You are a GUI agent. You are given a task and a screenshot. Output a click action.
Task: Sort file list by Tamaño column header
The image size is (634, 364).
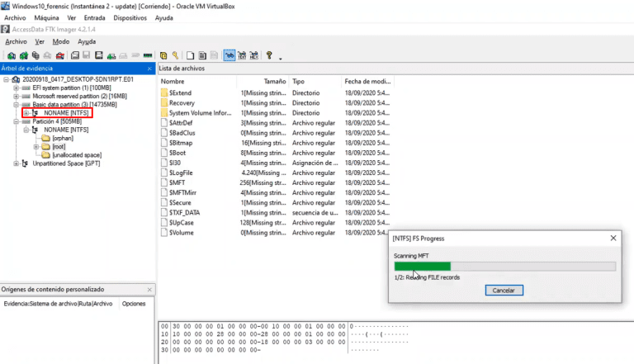(275, 82)
